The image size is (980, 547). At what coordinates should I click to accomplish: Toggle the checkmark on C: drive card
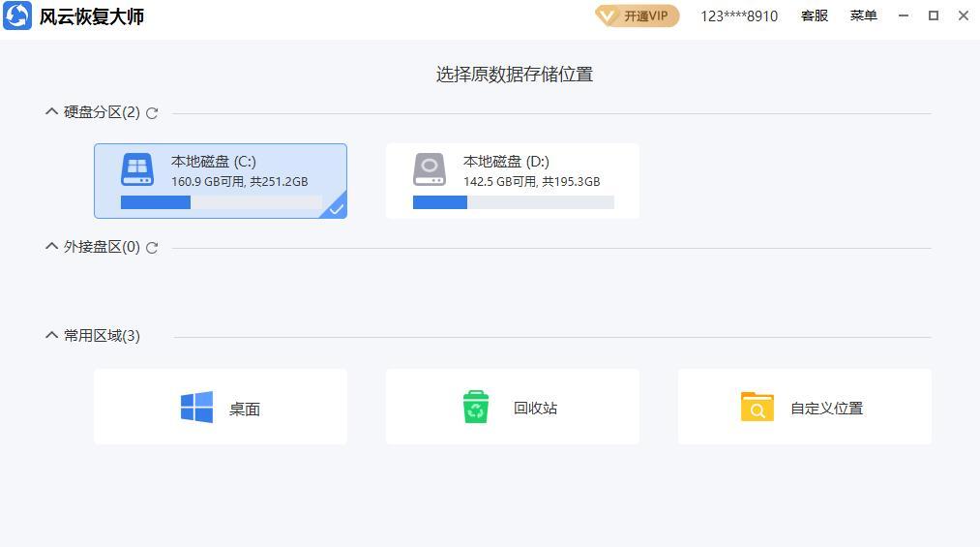coord(336,208)
